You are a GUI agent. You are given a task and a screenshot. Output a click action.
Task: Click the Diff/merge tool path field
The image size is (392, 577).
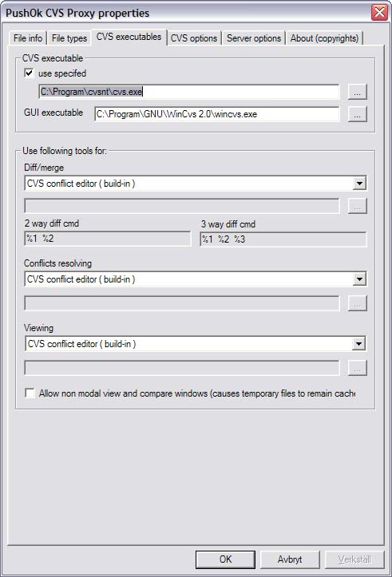pyautogui.click(x=182, y=206)
